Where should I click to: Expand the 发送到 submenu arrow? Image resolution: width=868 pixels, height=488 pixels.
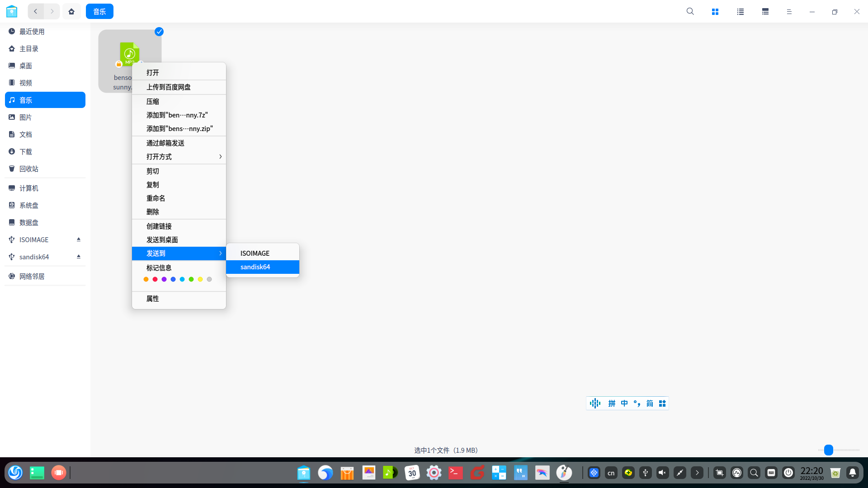tap(220, 253)
